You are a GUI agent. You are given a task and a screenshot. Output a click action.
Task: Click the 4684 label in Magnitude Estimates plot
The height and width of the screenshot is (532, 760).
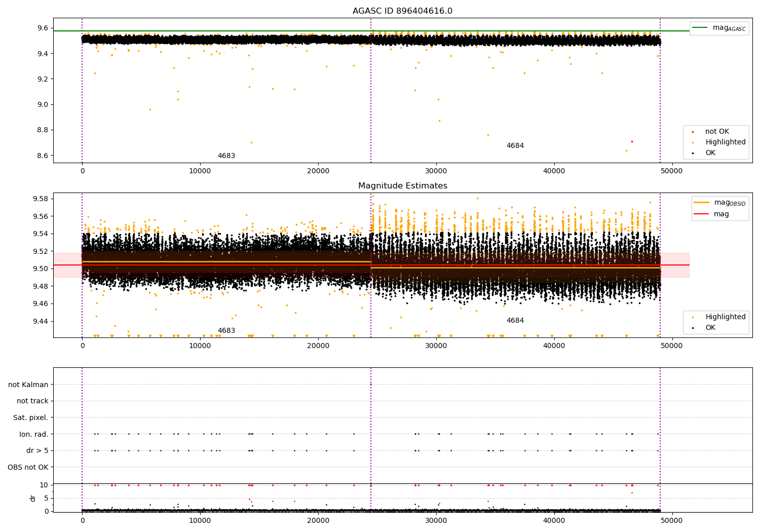coord(515,321)
